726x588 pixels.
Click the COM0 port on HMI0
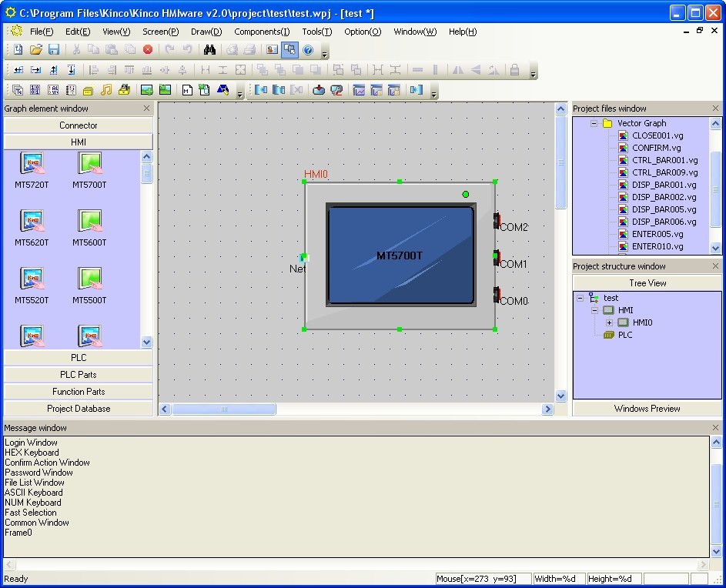497,295
